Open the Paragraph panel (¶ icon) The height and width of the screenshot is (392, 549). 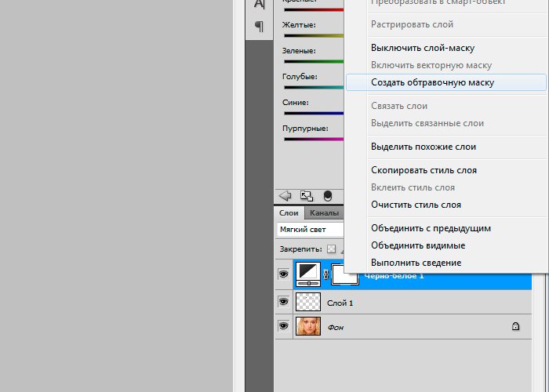[x=259, y=27]
